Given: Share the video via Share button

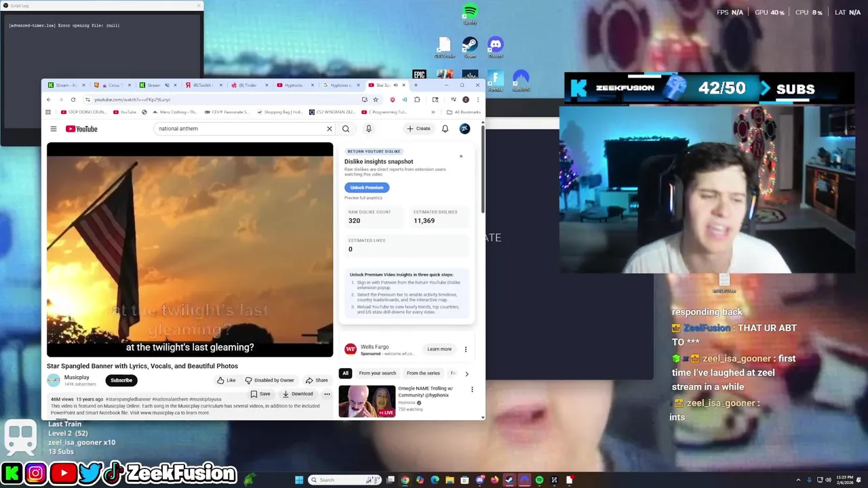Looking at the screenshot, I should click(x=317, y=380).
